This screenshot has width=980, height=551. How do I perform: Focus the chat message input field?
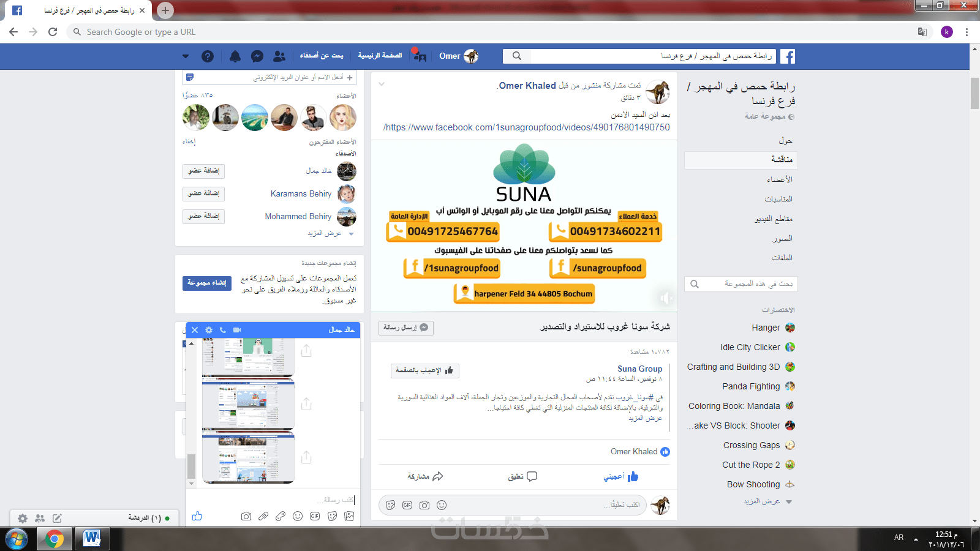click(x=273, y=500)
